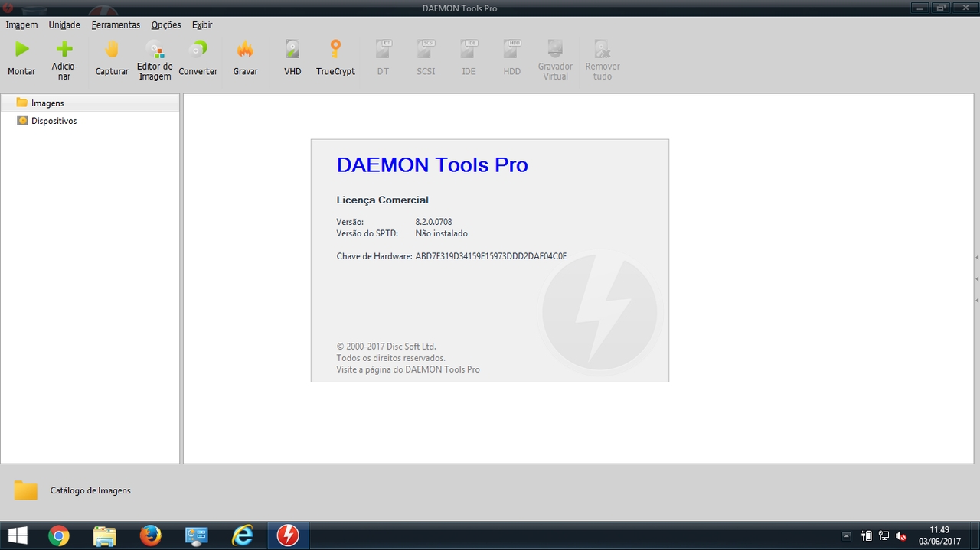980x550 pixels.
Task: Open File Explorer from the taskbar
Action: click(x=105, y=535)
